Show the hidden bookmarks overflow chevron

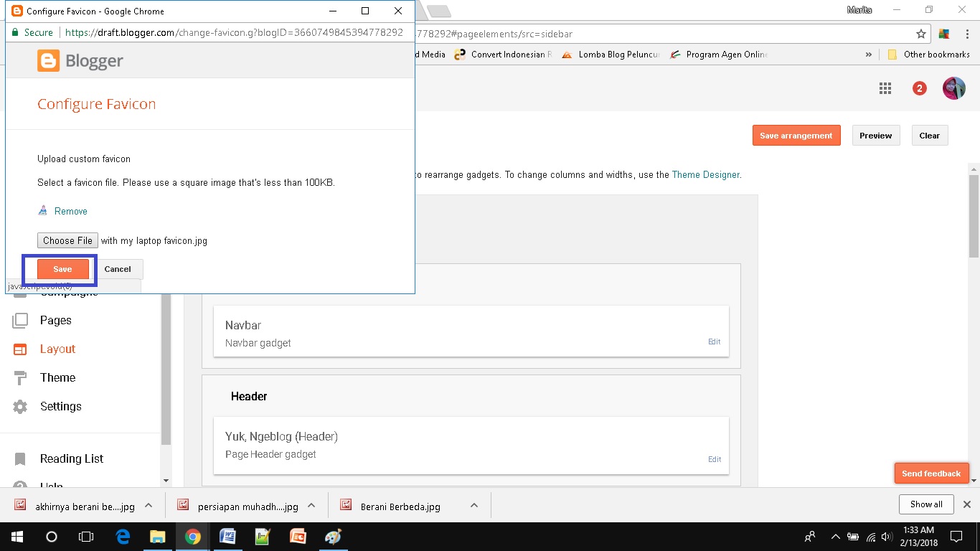tap(869, 55)
